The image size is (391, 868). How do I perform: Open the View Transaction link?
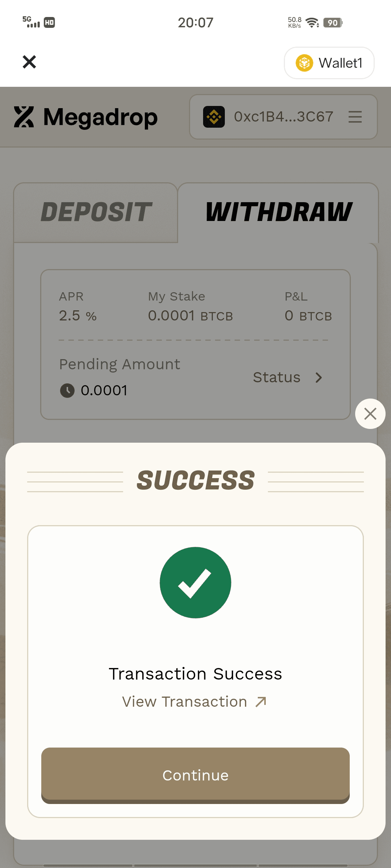[x=185, y=702]
